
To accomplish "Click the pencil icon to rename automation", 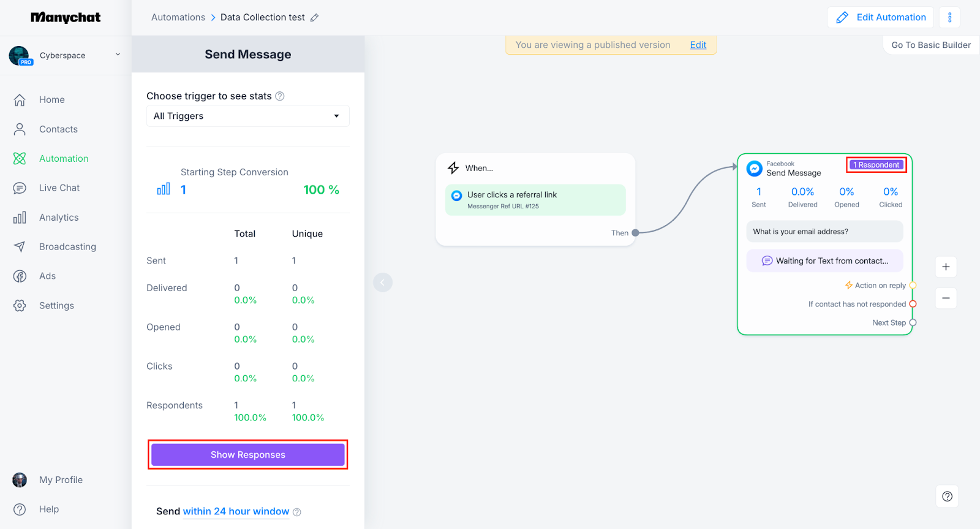I will click(314, 18).
